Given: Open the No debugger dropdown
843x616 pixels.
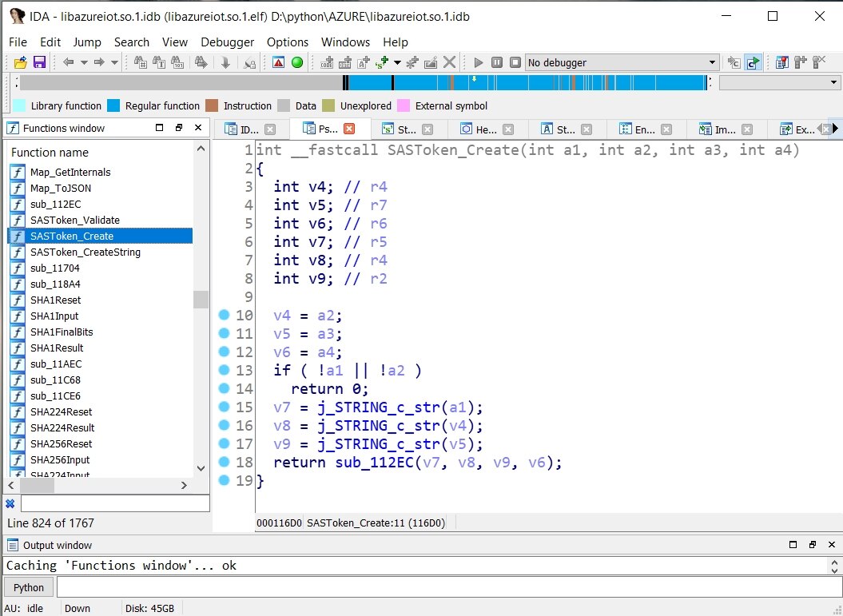Looking at the screenshot, I should [x=712, y=62].
